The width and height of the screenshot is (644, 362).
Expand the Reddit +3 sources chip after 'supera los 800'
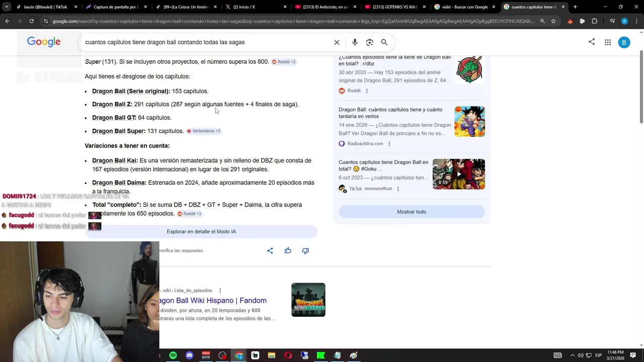(x=284, y=62)
